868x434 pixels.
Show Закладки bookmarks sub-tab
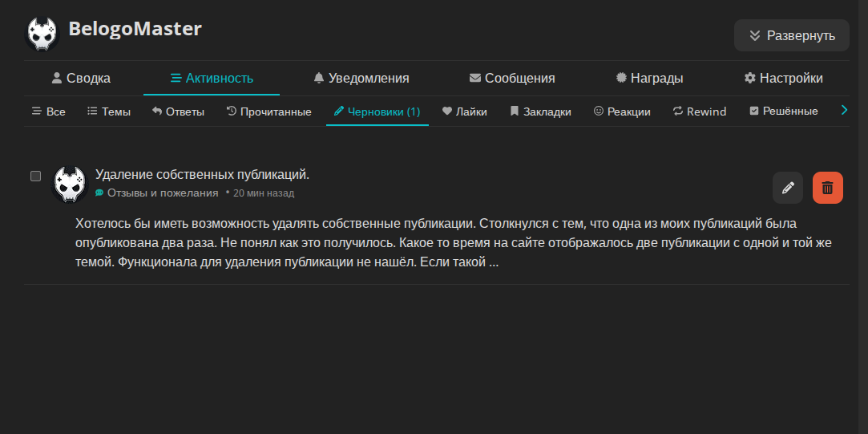click(540, 112)
